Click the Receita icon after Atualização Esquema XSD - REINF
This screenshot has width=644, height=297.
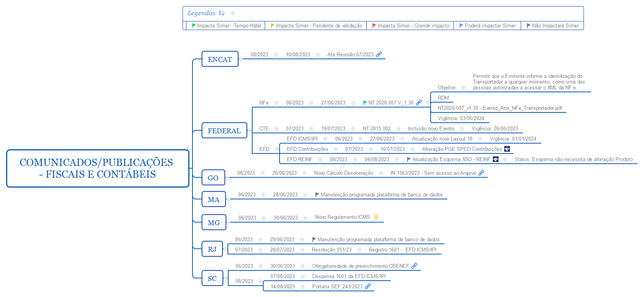(x=496, y=159)
